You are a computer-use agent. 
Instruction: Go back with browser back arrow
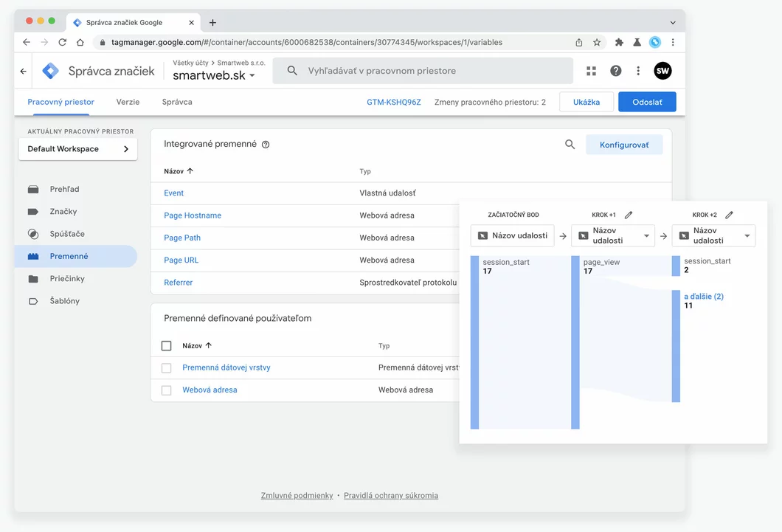[27, 42]
